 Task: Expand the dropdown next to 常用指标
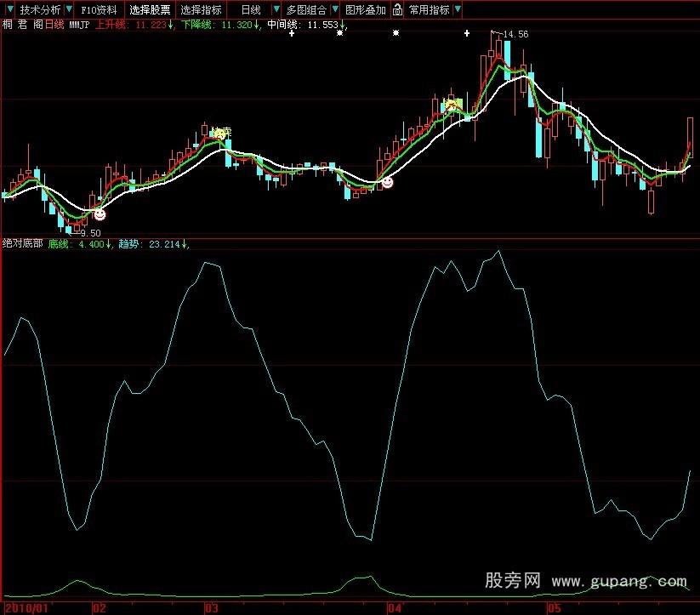pos(457,8)
